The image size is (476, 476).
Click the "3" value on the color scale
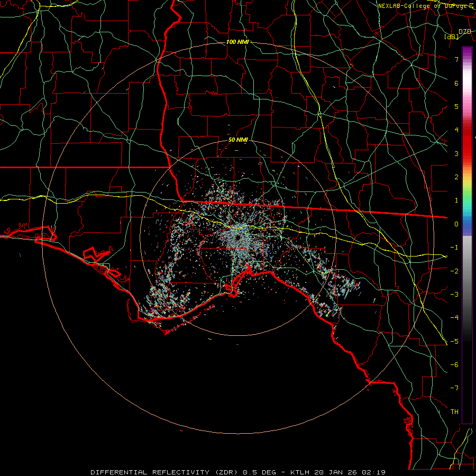pos(456,153)
